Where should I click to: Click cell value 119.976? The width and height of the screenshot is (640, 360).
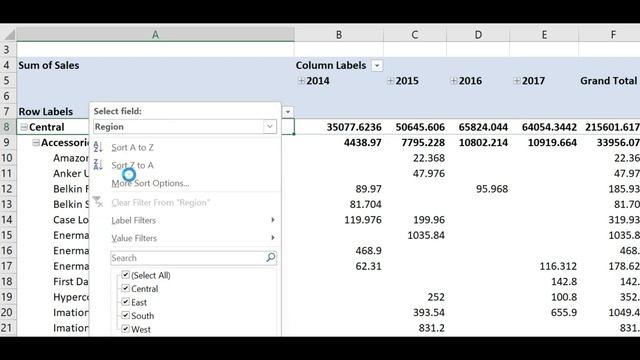(362, 220)
